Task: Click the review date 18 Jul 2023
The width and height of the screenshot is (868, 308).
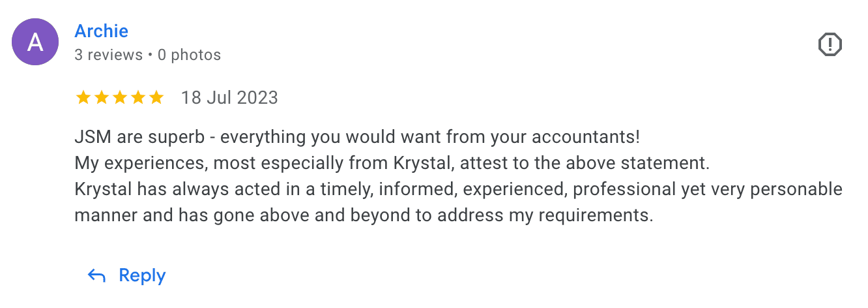Action: pyautogui.click(x=229, y=98)
